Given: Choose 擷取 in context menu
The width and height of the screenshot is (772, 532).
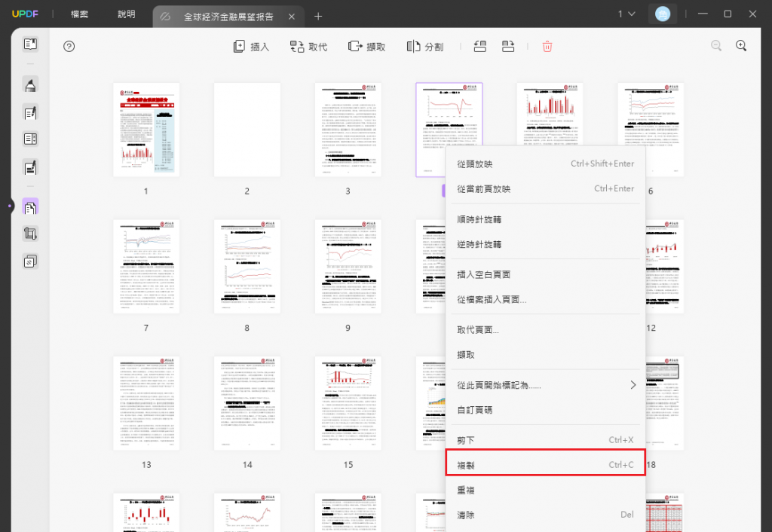Looking at the screenshot, I should [545, 354].
